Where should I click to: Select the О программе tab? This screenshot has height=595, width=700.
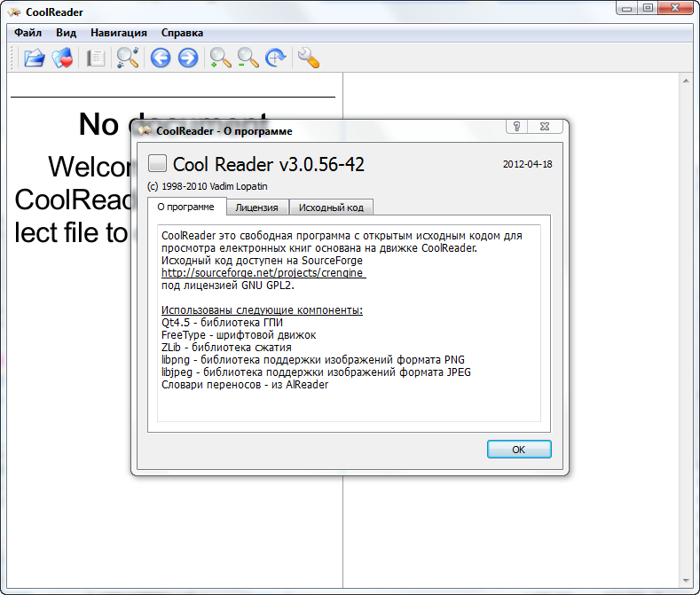[185, 207]
